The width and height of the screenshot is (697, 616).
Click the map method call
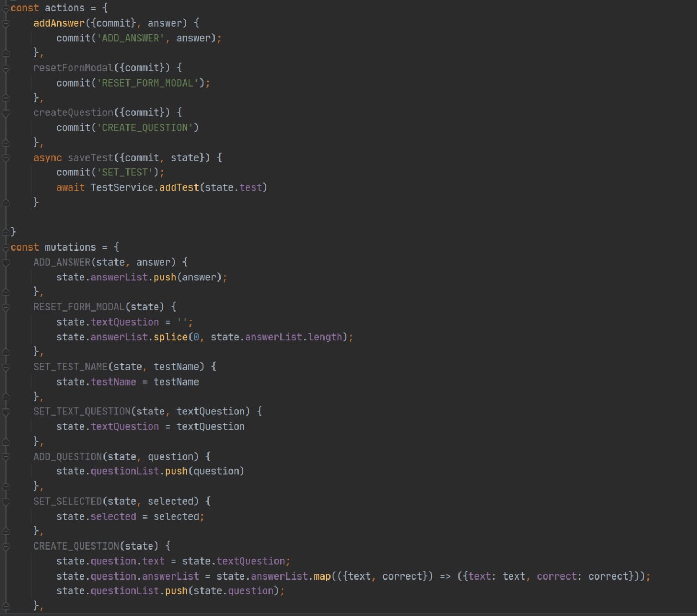tap(322, 576)
